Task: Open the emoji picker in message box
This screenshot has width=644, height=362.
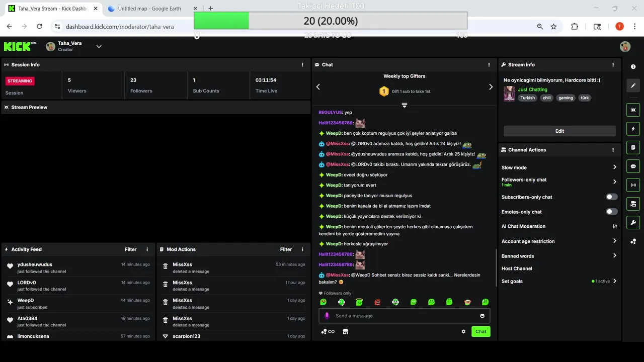Action: pyautogui.click(x=482, y=316)
